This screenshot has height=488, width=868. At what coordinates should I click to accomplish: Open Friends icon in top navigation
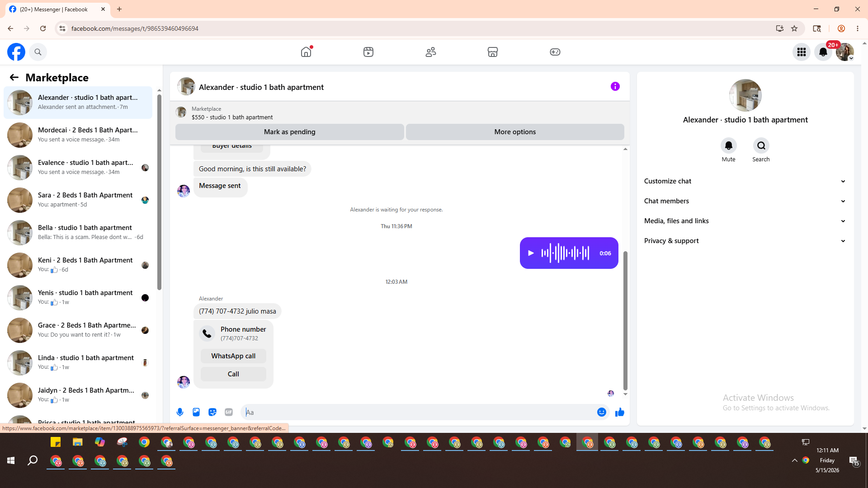tap(431, 52)
